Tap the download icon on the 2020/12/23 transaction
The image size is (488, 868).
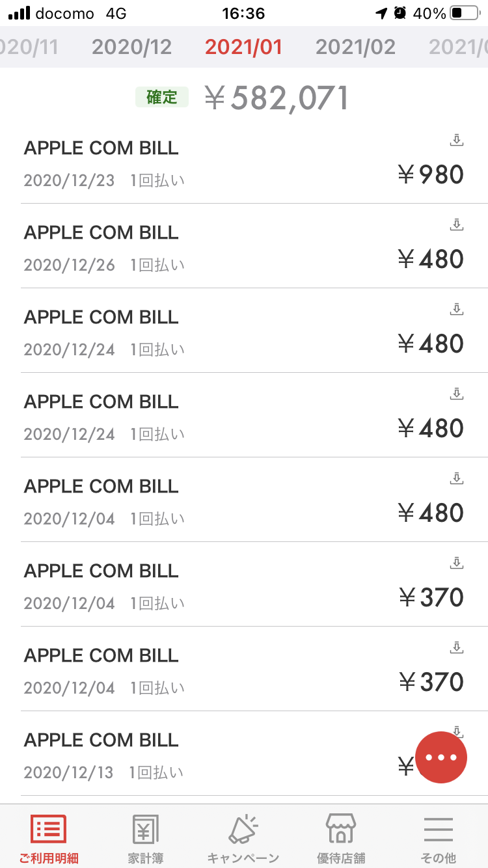pyautogui.click(x=457, y=140)
